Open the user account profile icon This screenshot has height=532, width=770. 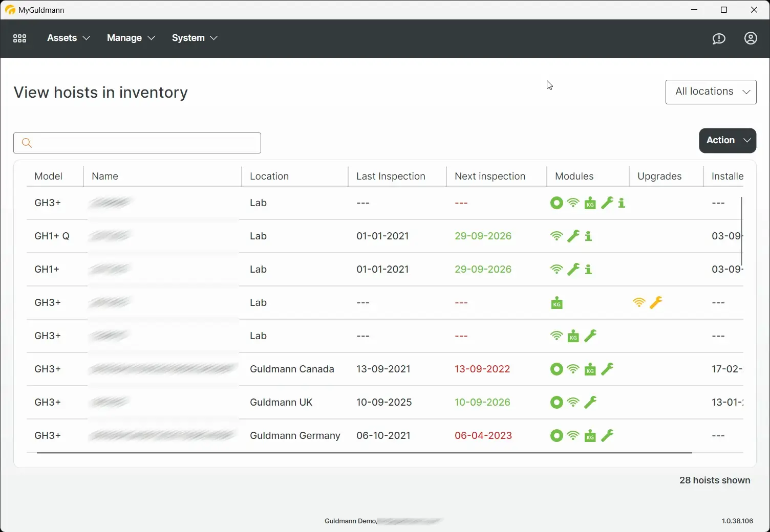(x=751, y=38)
